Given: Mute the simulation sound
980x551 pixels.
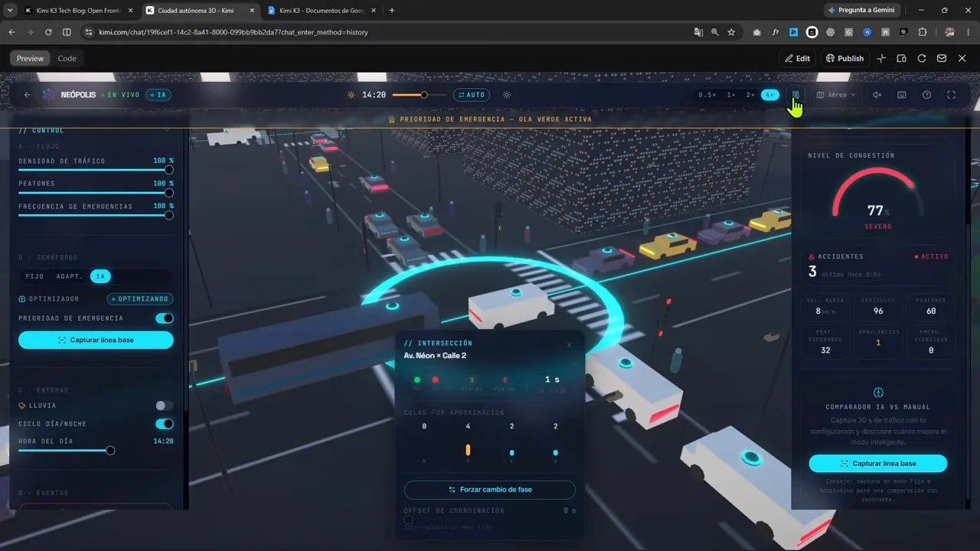Looking at the screenshot, I should [877, 95].
